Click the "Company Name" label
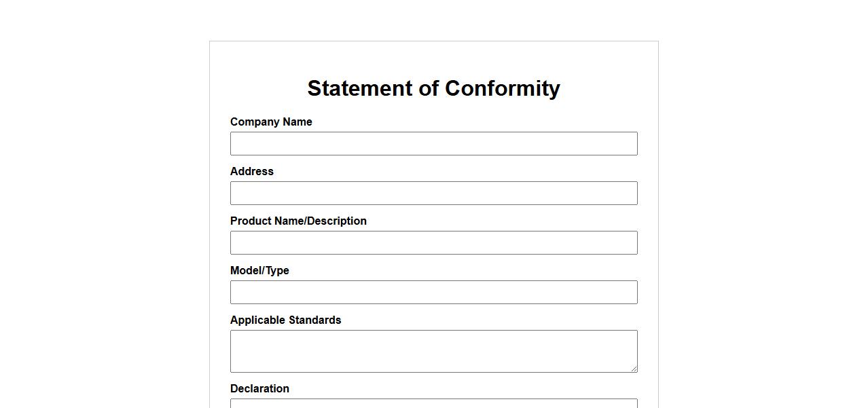Screen dimensions: 868x408 click(x=271, y=122)
